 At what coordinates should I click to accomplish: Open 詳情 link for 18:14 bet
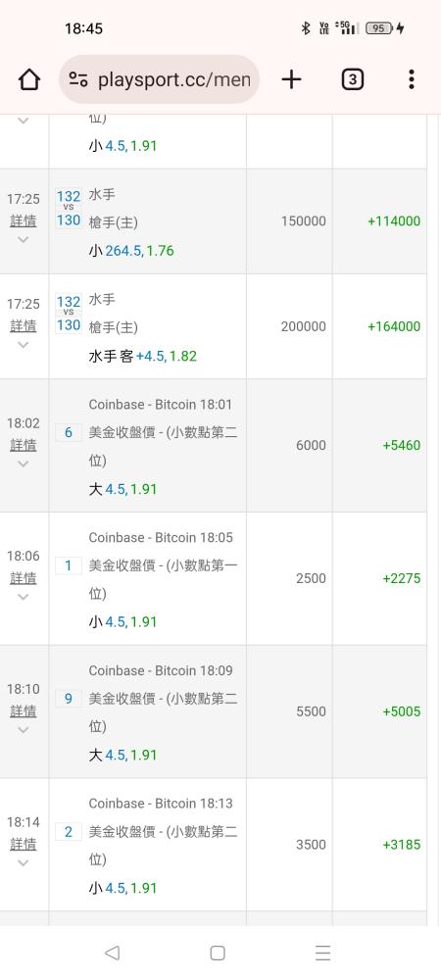[x=24, y=845]
